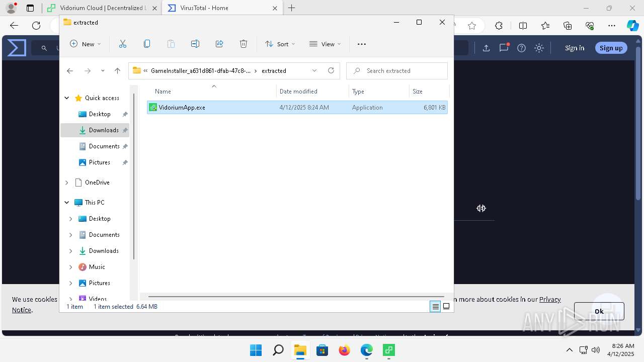Open the Privacy Notice link
The width and height of the screenshot is (644, 362).
tap(550, 299)
